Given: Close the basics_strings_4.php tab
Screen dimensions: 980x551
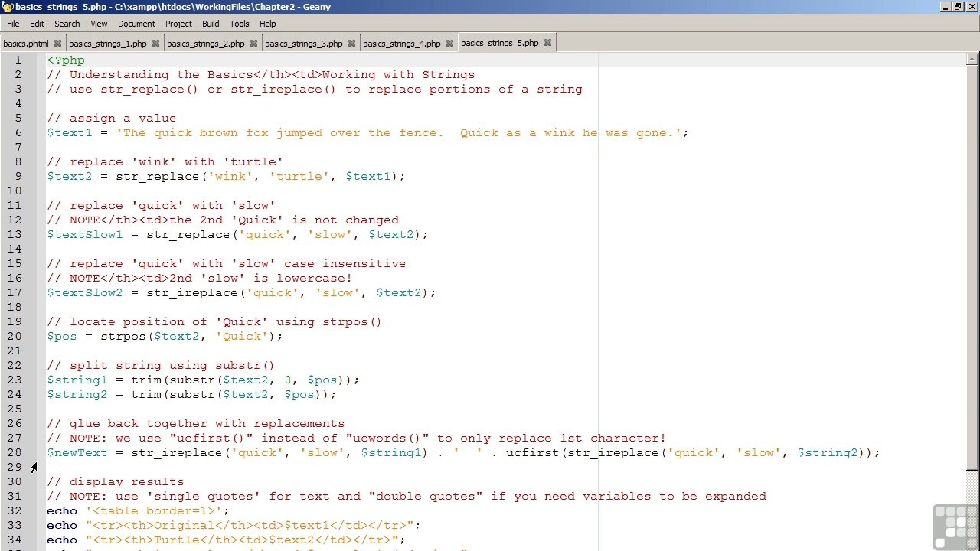Looking at the screenshot, I should 449,44.
